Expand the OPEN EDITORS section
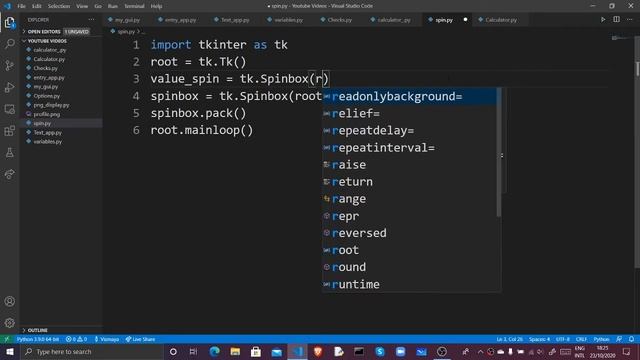The width and height of the screenshot is (640, 360). (44, 31)
